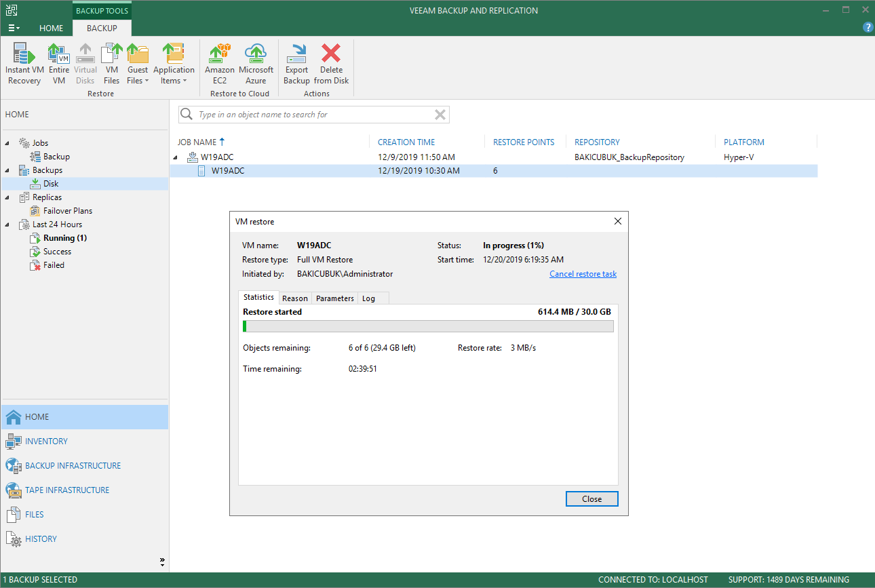875x588 pixels.
Task: Click the restore progress bar
Action: pyautogui.click(x=428, y=326)
